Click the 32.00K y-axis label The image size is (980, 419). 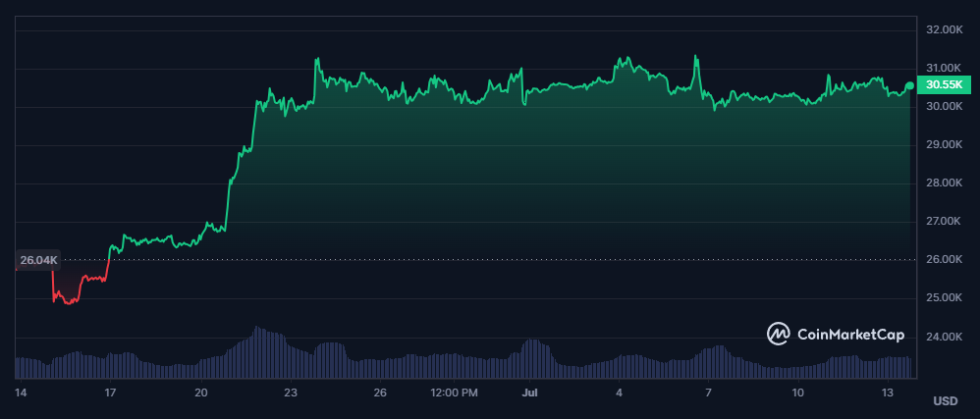click(x=944, y=29)
